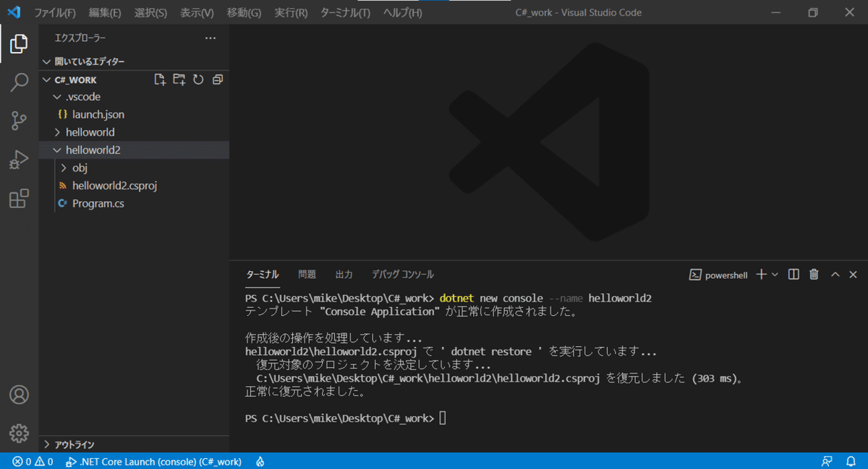The image size is (868, 469).
Task: Open the Run and Debug view
Action: [x=19, y=160]
